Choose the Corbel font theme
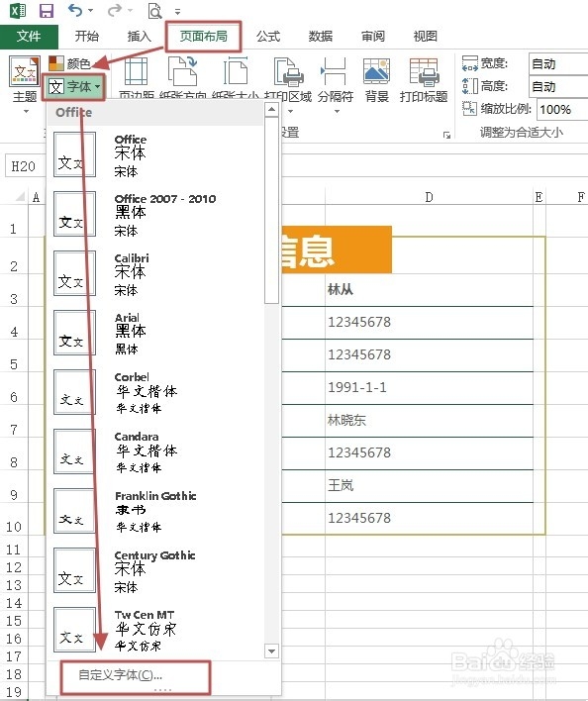 [x=156, y=392]
